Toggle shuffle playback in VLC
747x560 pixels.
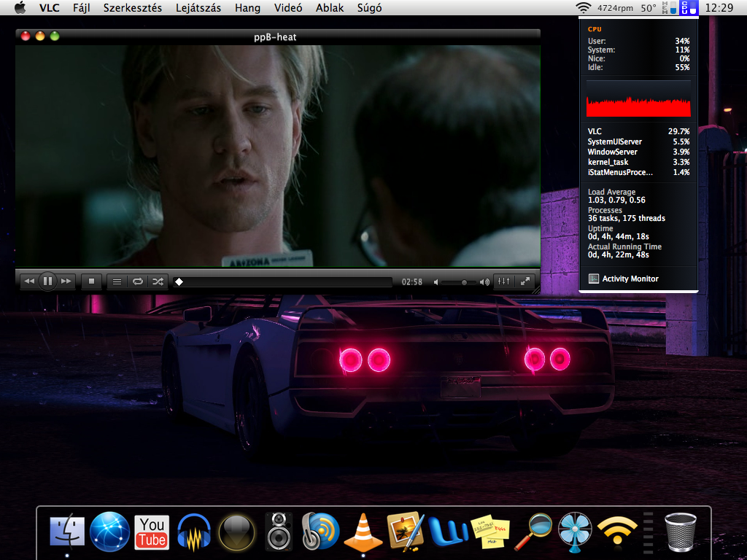coord(158,281)
